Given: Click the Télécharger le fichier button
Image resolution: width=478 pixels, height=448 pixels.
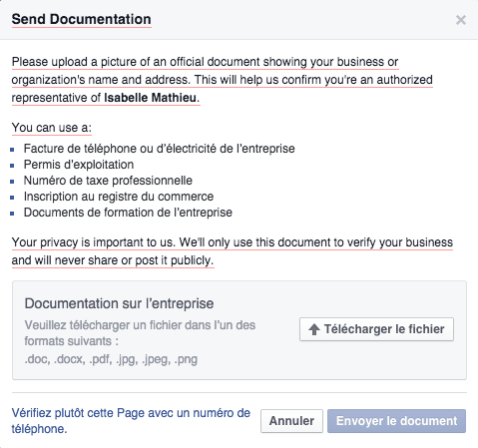Looking at the screenshot, I should tap(376, 329).
